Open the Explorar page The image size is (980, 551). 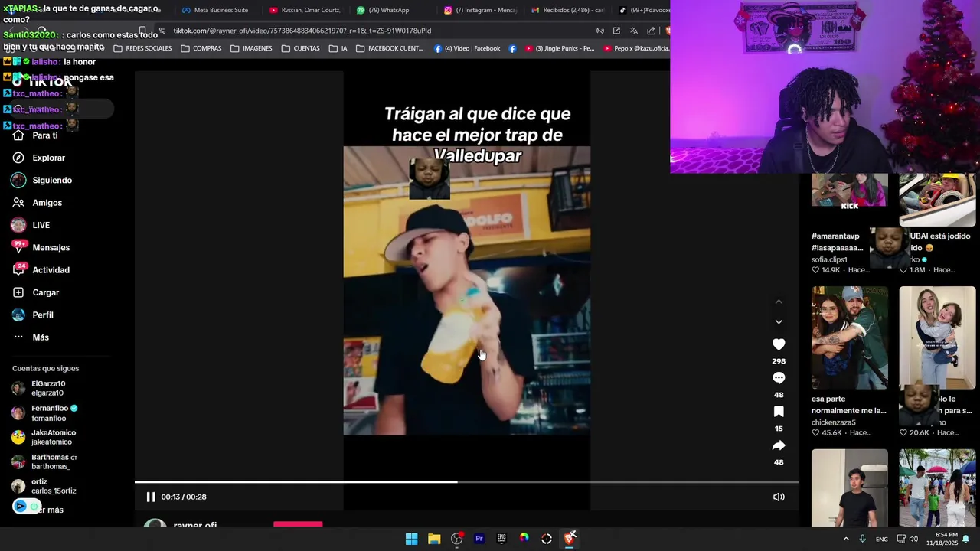click(x=38, y=158)
